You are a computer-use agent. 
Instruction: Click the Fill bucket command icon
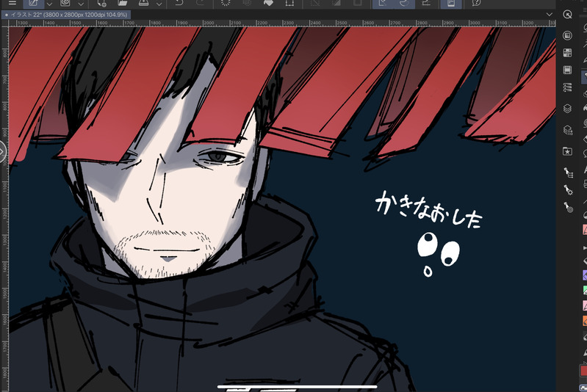point(268,3)
